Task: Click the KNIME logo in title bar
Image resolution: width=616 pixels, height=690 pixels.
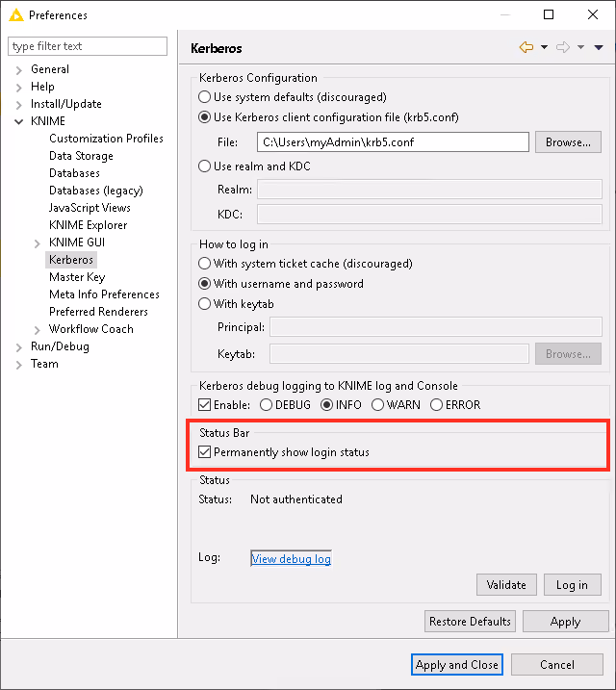Action: (x=15, y=15)
